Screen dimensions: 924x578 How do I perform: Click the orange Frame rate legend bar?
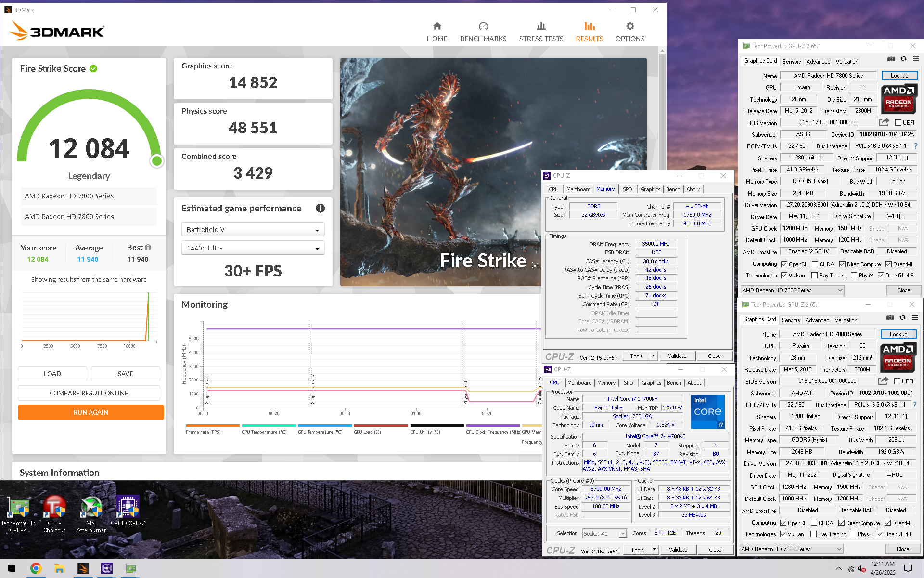click(x=213, y=426)
